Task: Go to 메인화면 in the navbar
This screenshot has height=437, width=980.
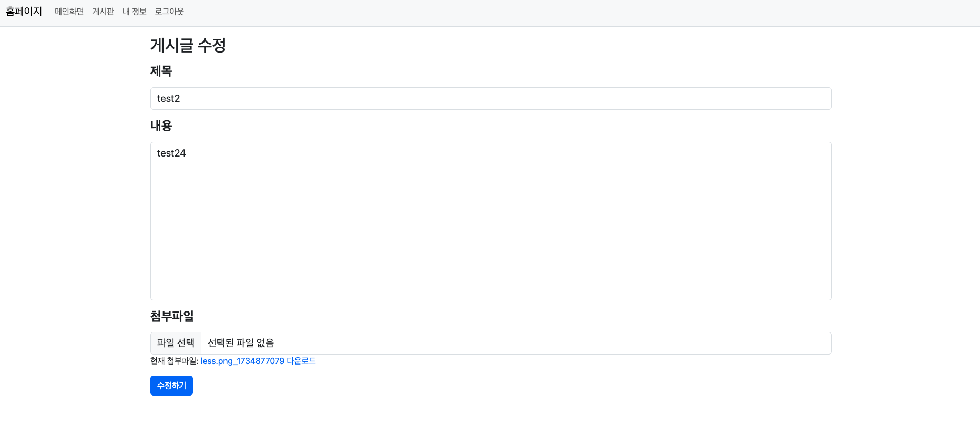Action: [69, 12]
